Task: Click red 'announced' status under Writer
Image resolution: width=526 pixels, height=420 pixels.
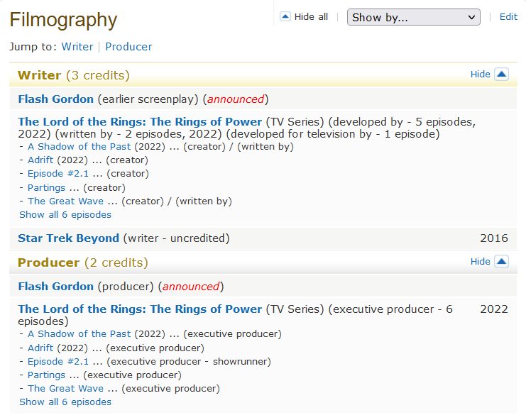Action: (236, 99)
